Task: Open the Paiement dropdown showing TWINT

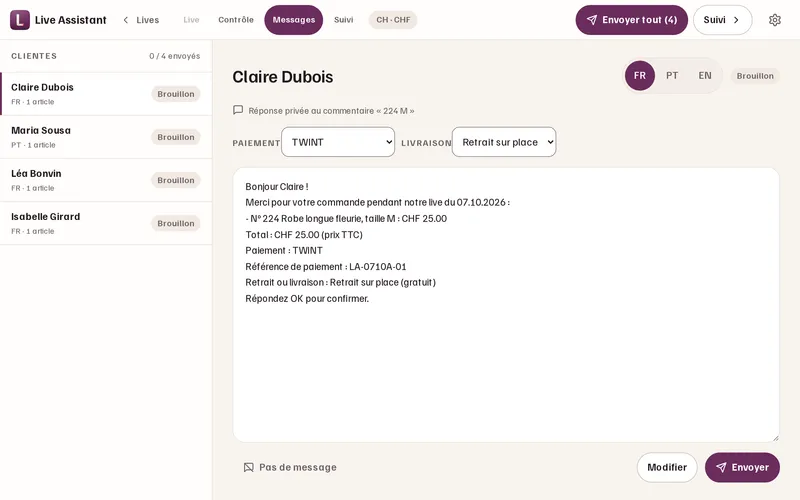Action: (338, 142)
